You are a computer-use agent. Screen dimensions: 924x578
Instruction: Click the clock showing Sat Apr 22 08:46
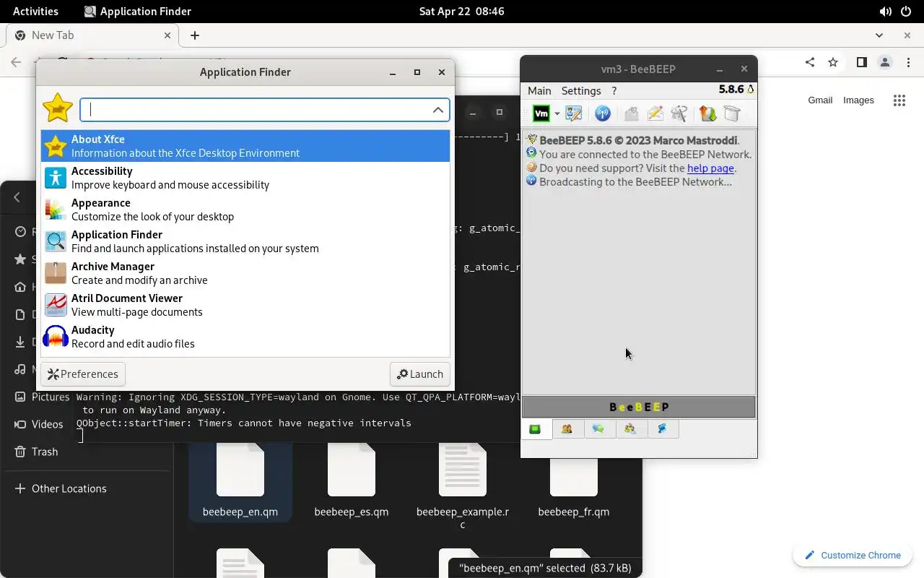(x=462, y=12)
